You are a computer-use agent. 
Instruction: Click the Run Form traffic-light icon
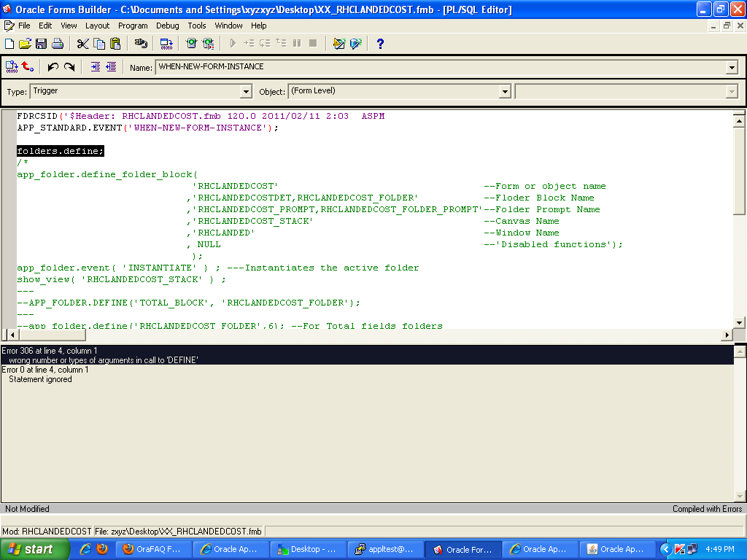pyautogui.click(x=192, y=44)
